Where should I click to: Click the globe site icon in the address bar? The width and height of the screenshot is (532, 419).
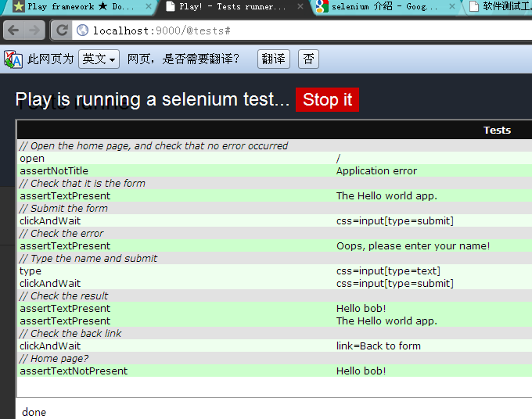[x=82, y=30]
